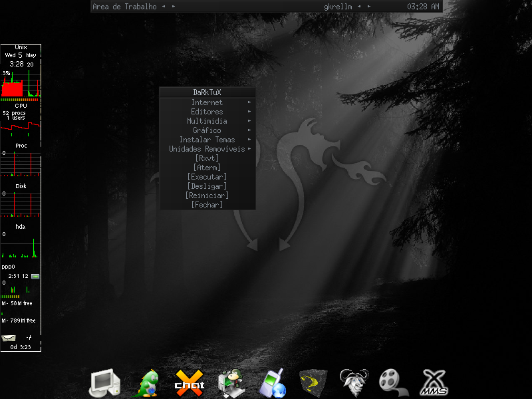Launch the XMMS music player icon
This screenshot has width=532, height=399.
coord(435,383)
